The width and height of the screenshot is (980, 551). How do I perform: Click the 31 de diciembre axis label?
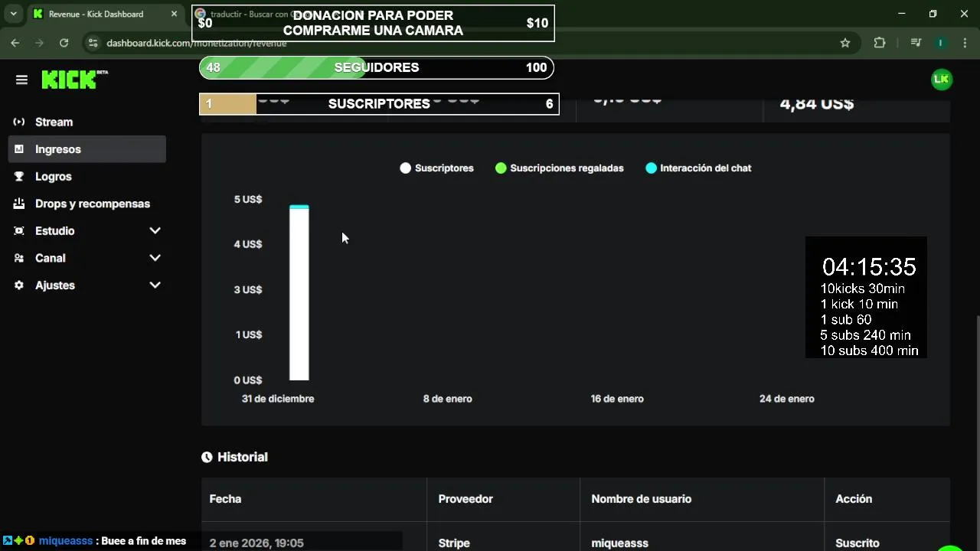tap(278, 399)
